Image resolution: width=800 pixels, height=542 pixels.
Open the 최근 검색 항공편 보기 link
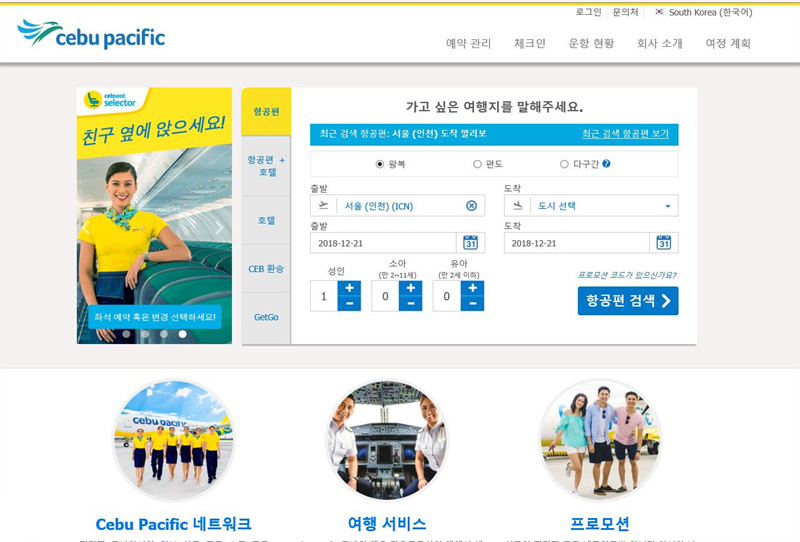[625, 134]
